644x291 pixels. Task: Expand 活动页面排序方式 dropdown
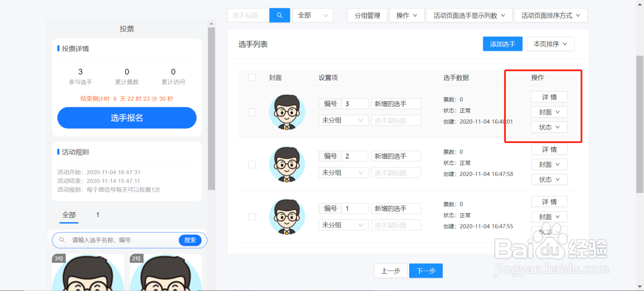pos(551,15)
